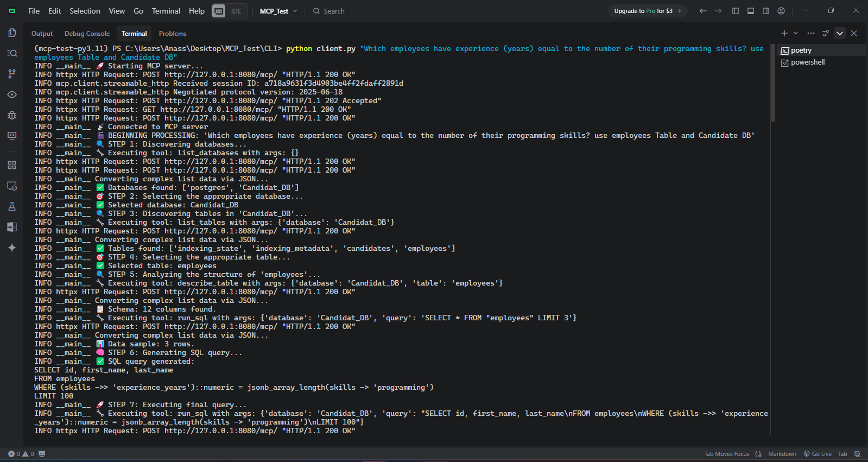Open Source Control branch icon
Screen dimensions: 868x462
(12, 74)
